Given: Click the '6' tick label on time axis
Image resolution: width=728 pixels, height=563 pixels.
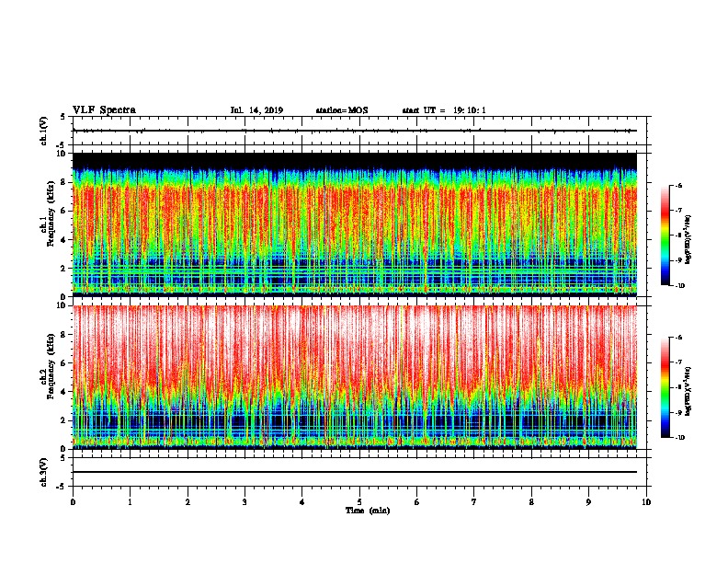Looking at the screenshot, I should tap(417, 501).
